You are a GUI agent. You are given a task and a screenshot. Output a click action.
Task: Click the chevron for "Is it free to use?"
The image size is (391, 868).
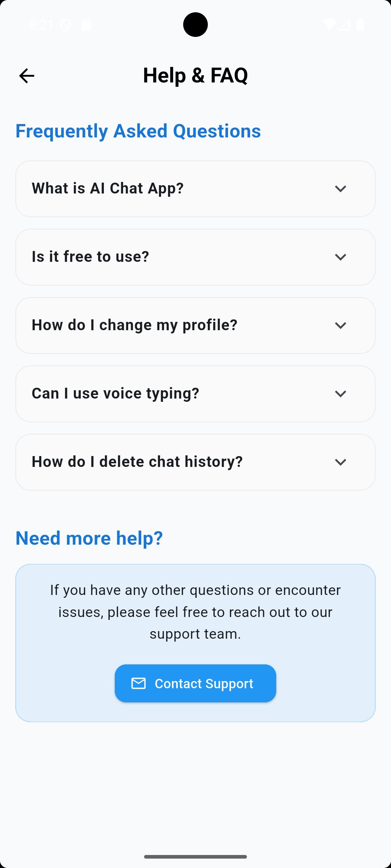pos(340,257)
